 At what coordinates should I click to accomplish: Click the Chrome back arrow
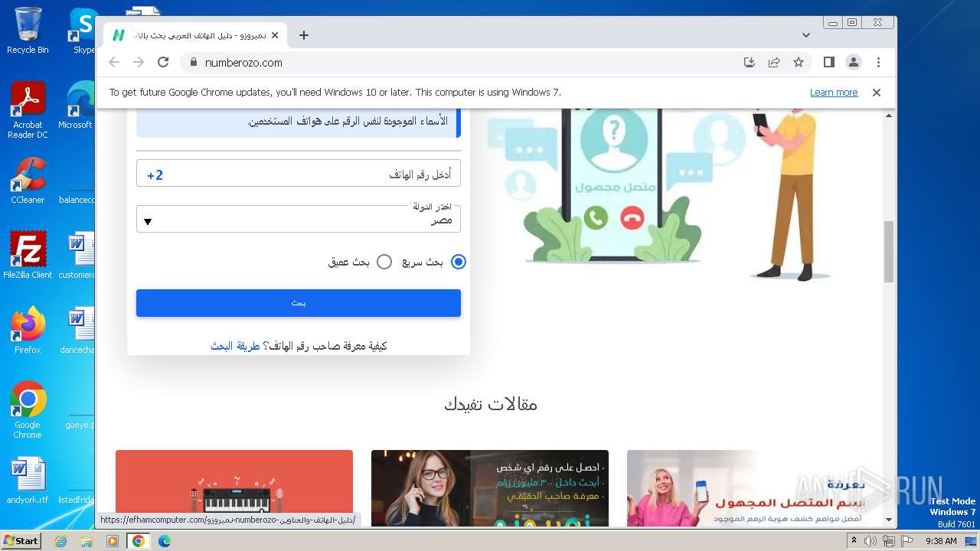click(x=114, y=62)
